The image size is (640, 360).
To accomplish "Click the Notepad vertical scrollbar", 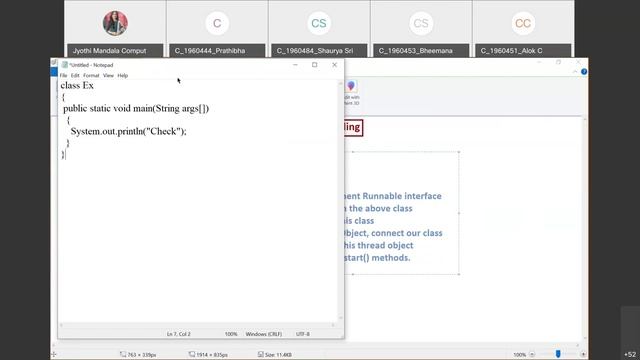I will (x=340, y=200).
